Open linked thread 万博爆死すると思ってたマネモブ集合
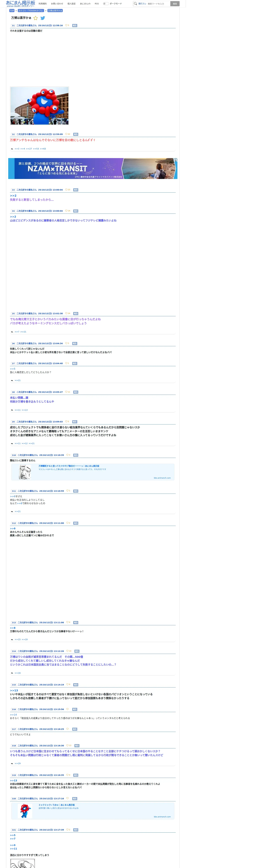Image resolution: width=262 pixels, height=868 pixels. (x=69, y=466)
